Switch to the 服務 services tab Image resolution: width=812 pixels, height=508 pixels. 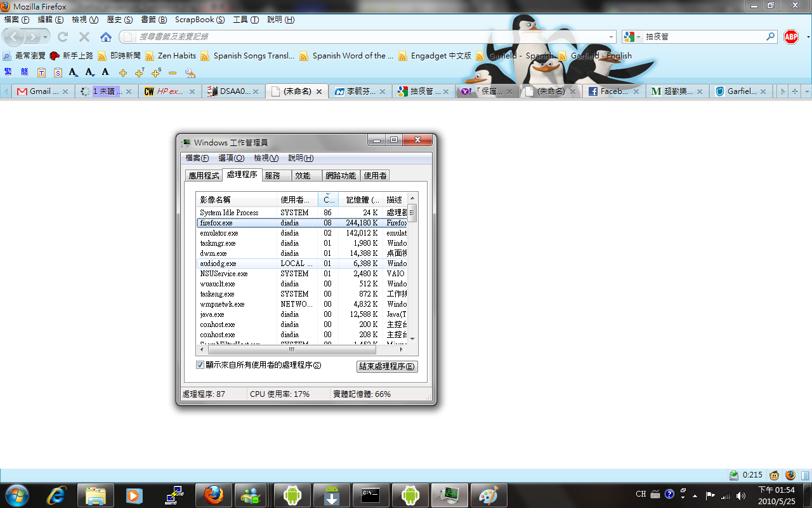277,176
